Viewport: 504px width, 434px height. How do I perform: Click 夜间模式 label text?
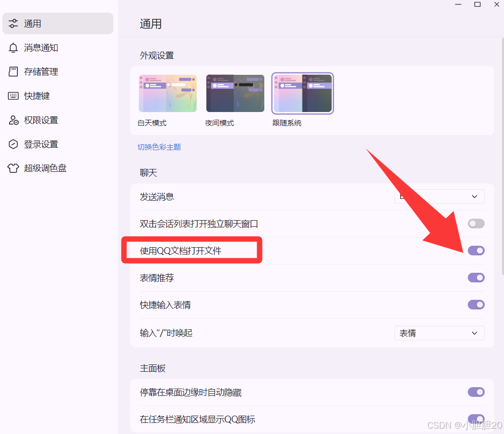(219, 123)
